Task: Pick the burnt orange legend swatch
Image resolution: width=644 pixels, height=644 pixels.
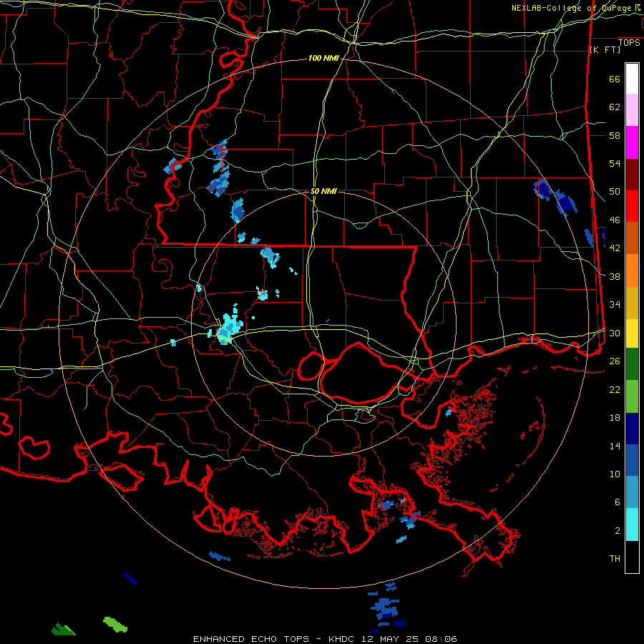Action: 632,238
